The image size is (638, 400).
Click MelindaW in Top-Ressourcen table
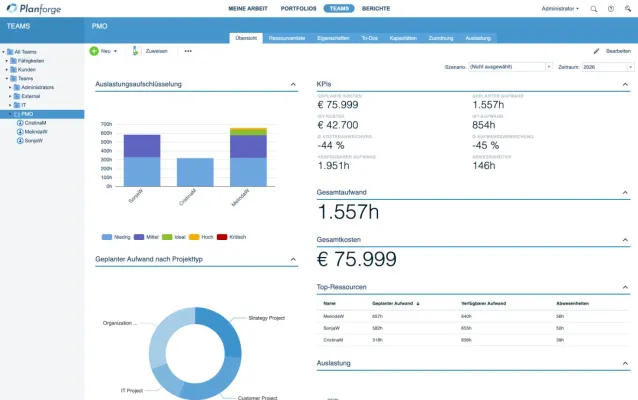click(x=334, y=316)
